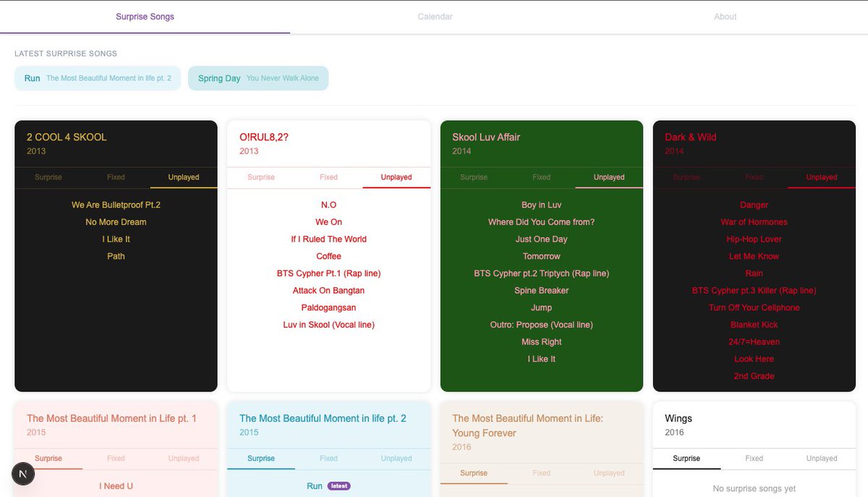Select Unplayed tab in Moment in life pt. 2 card
Screen dimensions: 868x497
[x=396, y=459]
